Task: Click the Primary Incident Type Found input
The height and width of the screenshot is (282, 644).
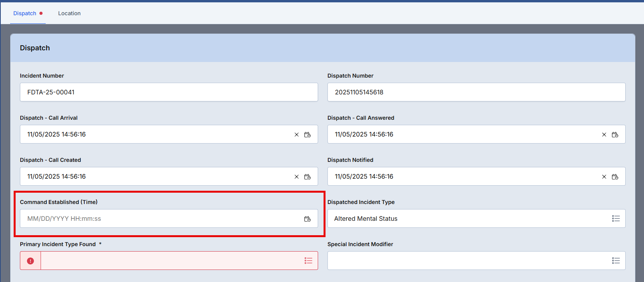Action: [x=172, y=261]
